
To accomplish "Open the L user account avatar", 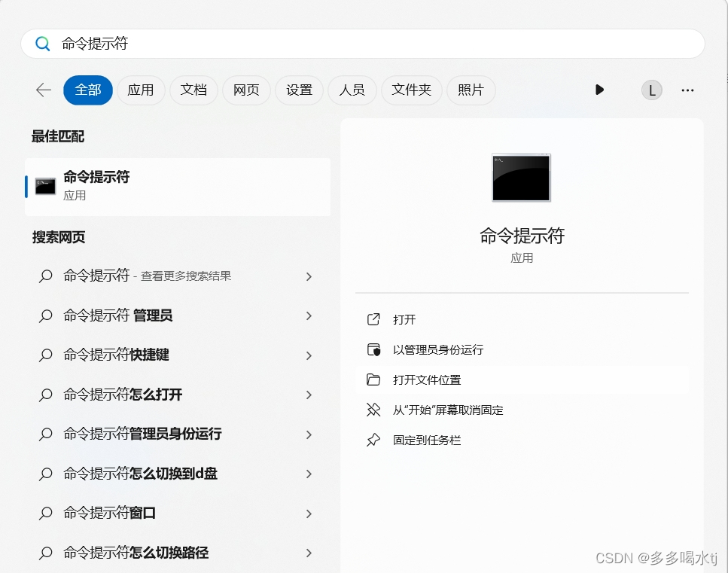I will (x=652, y=90).
